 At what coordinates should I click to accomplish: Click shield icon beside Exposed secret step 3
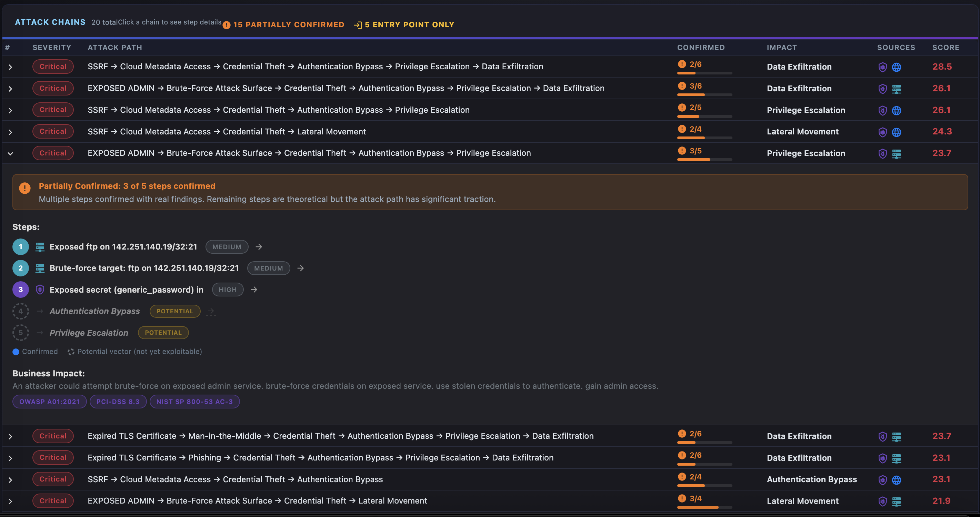tap(40, 290)
